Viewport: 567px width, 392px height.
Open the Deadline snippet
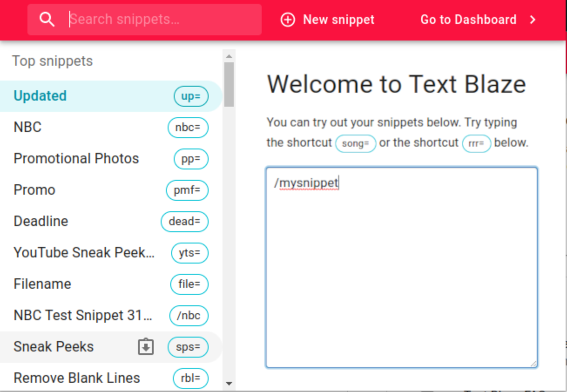(x=111, y=222)
